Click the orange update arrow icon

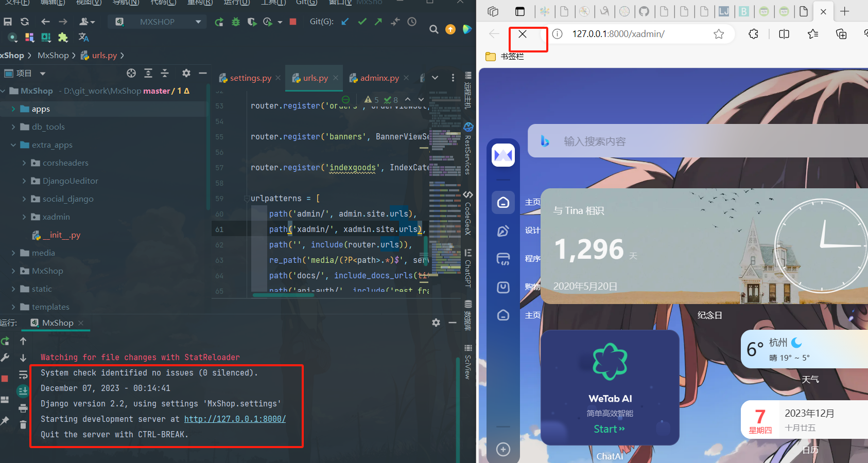pyautogui.click(x=450, y=29)
